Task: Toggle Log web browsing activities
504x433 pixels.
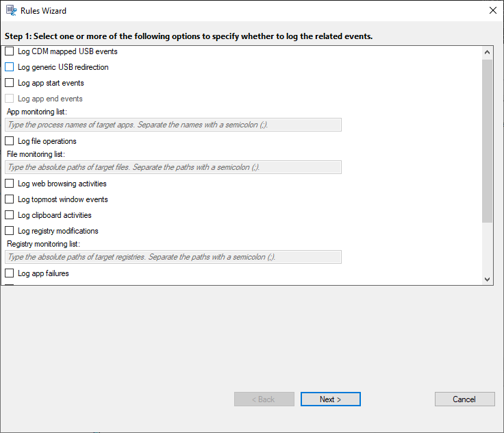Action: pos(10,184)
